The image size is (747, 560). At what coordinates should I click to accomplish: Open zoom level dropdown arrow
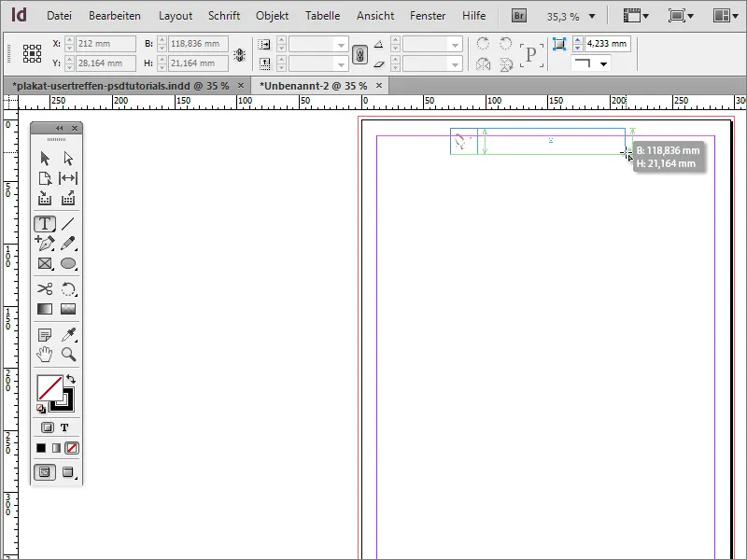[592, 16]
